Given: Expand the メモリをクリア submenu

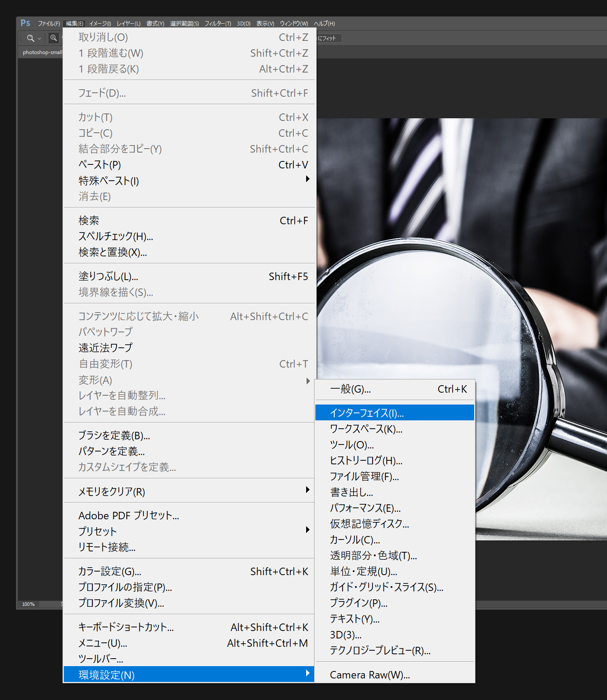Looking at the screenshot, I should [307, 490].
